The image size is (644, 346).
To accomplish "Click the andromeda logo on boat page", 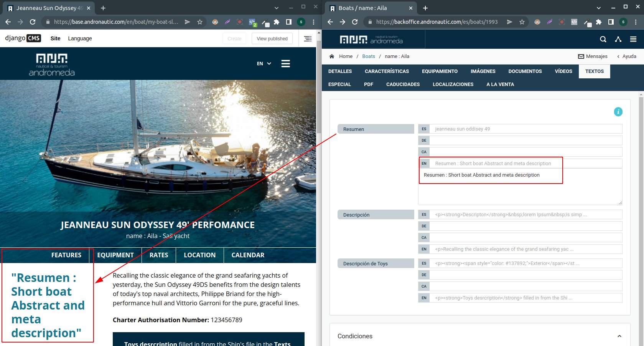I will 52,65.
